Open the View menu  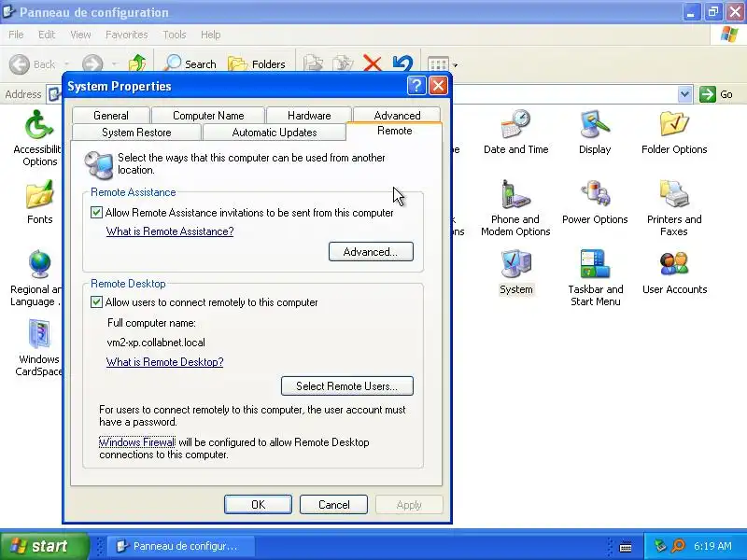pos(80,35)
